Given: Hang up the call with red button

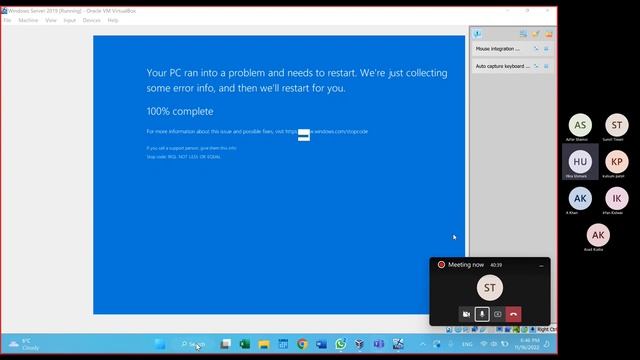Looking at the screenshot, I should (513, 314).
